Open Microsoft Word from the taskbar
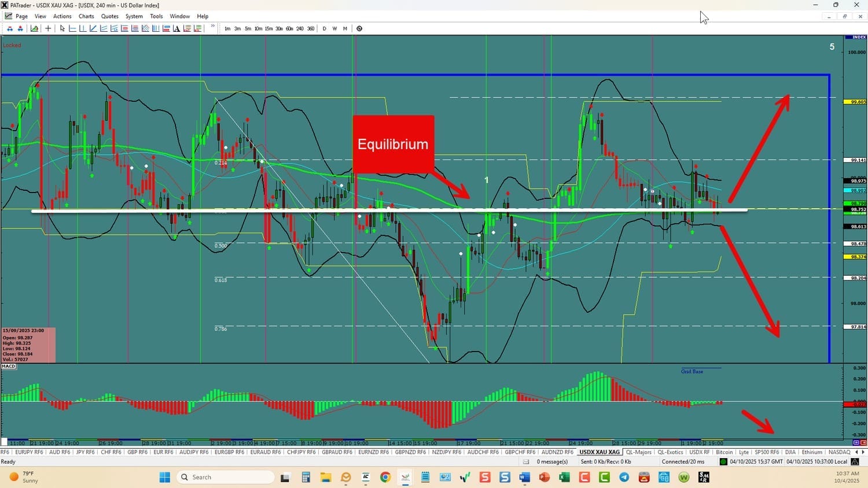 [x=525, y=477]
